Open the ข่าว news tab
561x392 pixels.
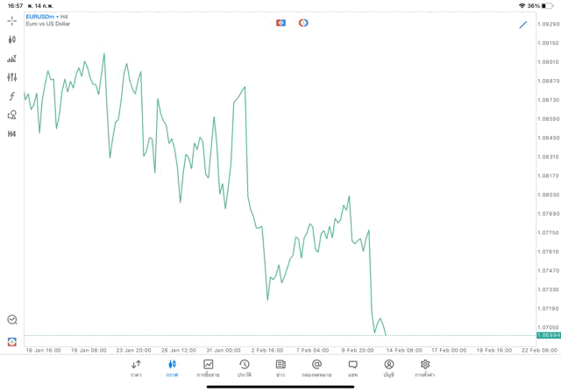coord(280,368)
